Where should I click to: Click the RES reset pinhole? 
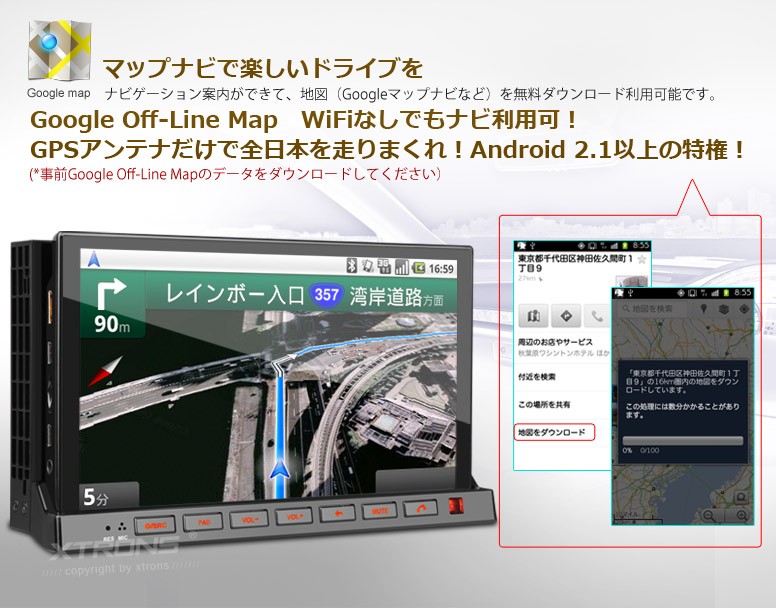[108, 528]
